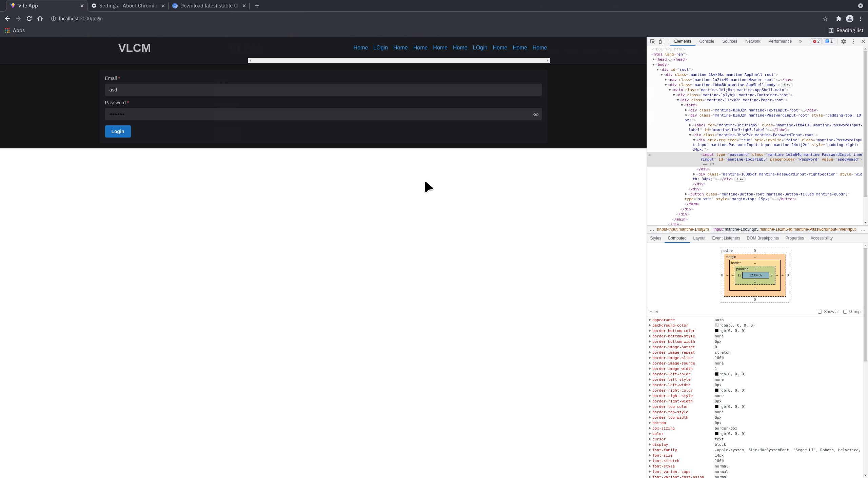This screenshot has width=868, height=478.
Task: Click the navbar horizontal scrollbar right arrow
Action: point(547,61)
